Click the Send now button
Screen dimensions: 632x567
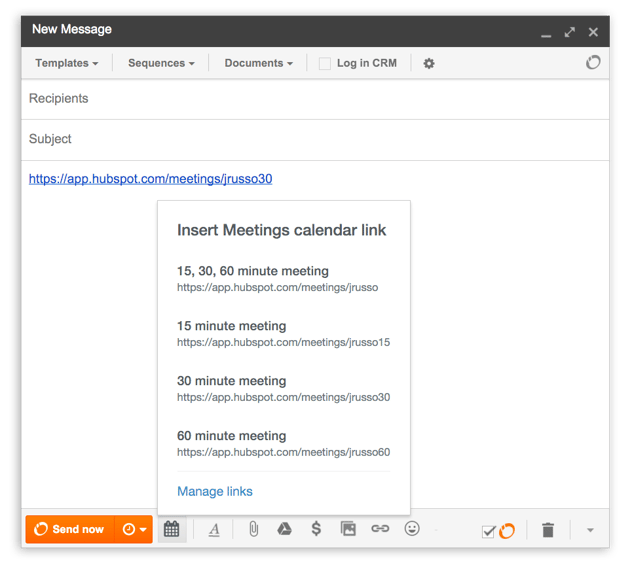(70, 529)
